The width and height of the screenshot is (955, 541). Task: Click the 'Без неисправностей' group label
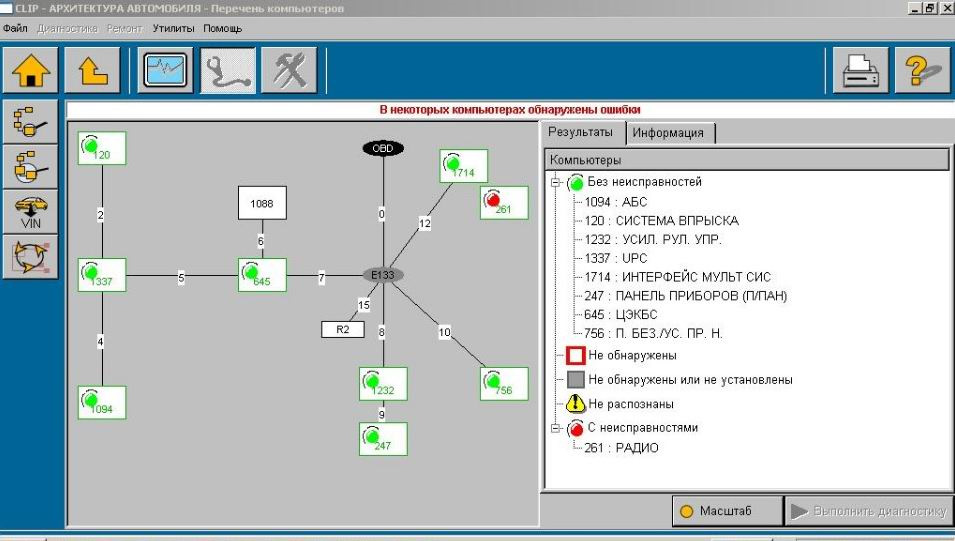point(644,182)
